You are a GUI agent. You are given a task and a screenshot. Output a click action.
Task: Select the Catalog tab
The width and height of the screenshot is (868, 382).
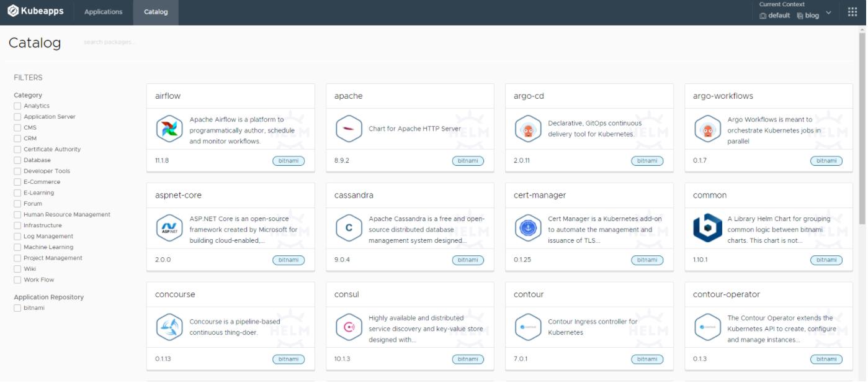(156, 12)
